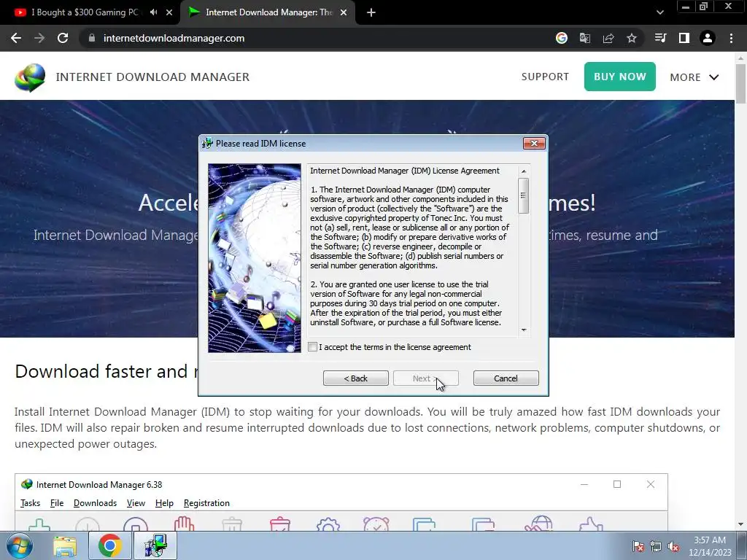Click the IDM dialog title bar icon
Screen dimensions: 747x560
pos(207,144)
